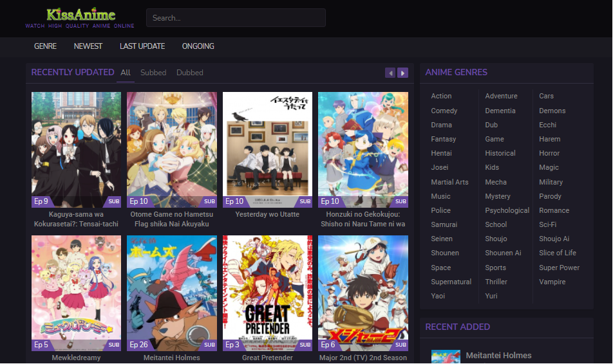Select the Ecchi genre
Viewport: 613px width, 364px height.
coord(547,125)
